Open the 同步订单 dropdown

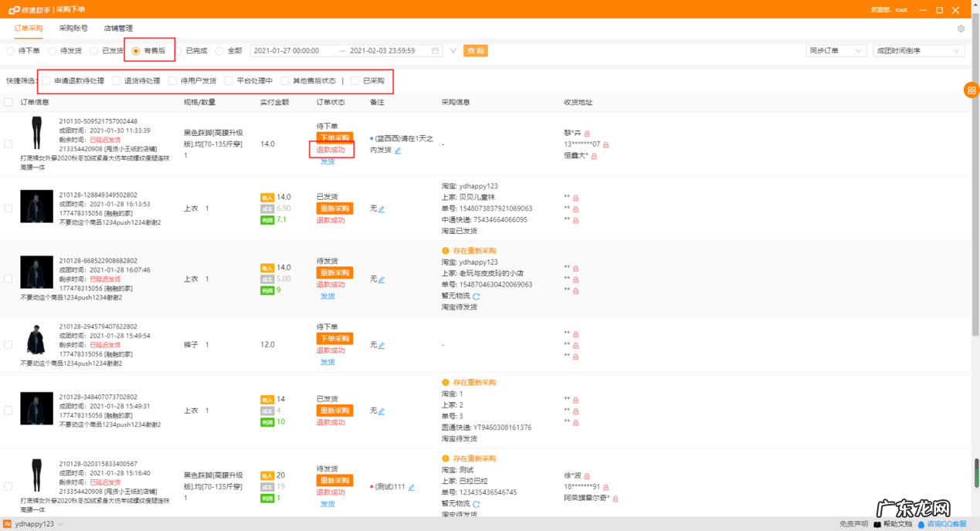[x=835, y=51]
